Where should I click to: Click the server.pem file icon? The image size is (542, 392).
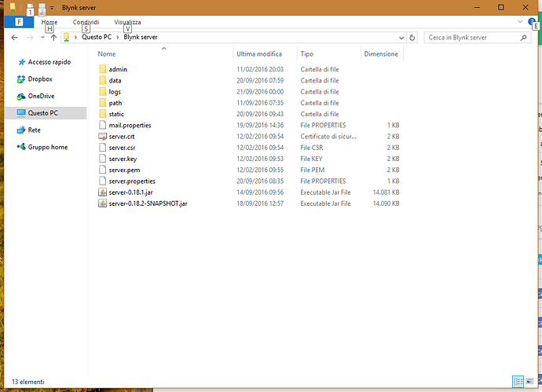point(102,170)
